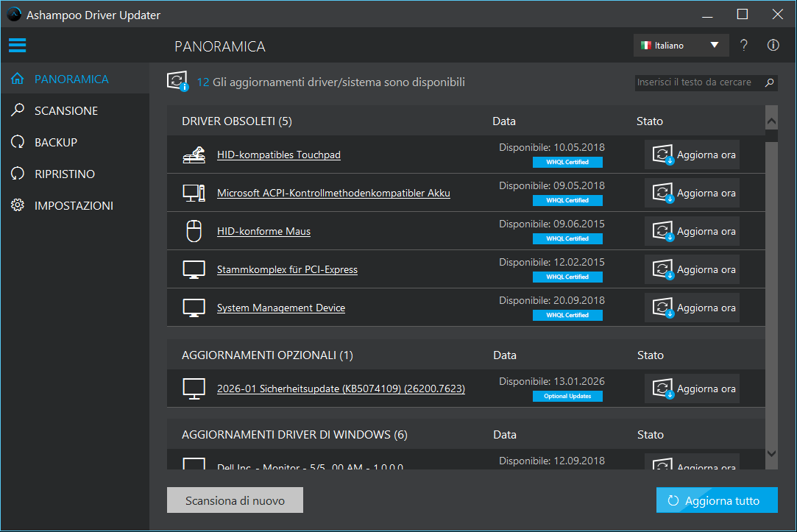797x532 pixels.
Task: Click the help question mark icon
Action: (744, 46)
